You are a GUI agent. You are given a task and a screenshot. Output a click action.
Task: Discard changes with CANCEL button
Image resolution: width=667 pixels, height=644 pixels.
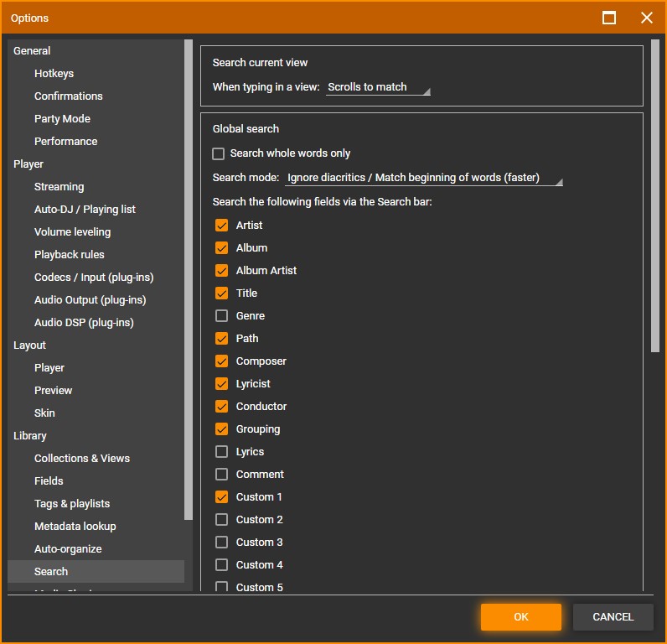click(613, 617)
